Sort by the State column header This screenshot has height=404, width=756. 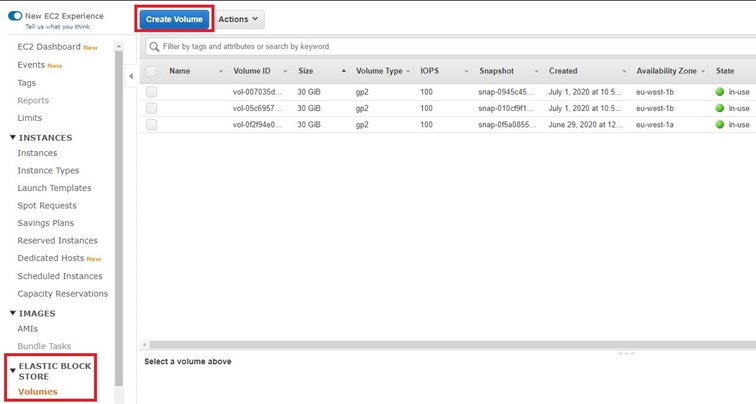(x=725, y=71)
